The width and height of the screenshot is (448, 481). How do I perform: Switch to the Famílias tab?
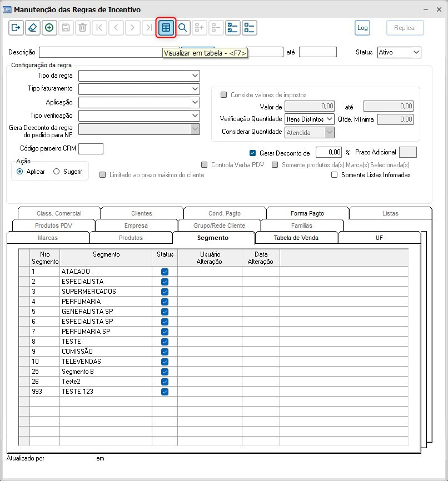(x=302, y=226)
